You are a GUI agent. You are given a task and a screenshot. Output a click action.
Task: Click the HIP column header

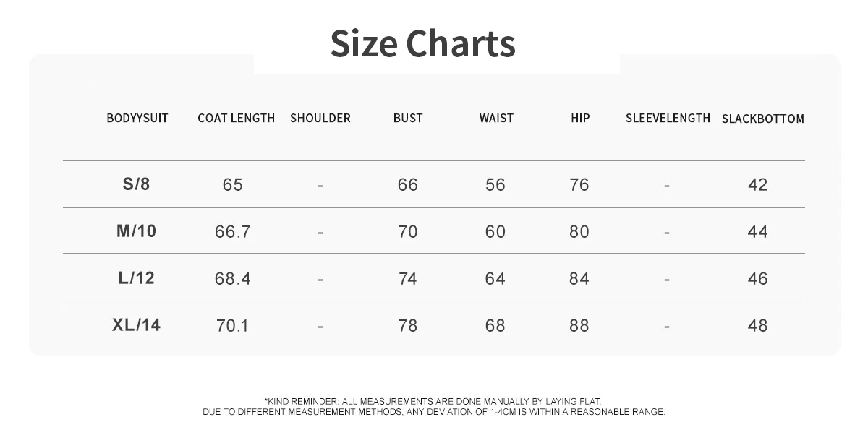pos(580,118)
